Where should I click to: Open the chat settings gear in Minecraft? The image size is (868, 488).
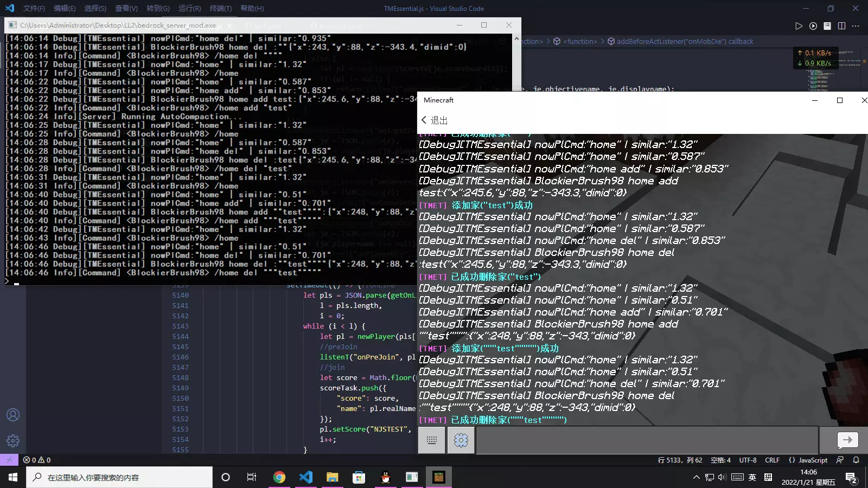pyautogui.click(x=461, y=440)
